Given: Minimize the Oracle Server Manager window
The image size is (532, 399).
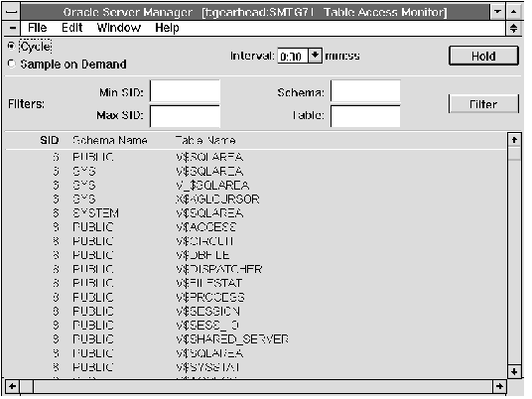Looking at the screenshot, I should [x=497, y=12].
